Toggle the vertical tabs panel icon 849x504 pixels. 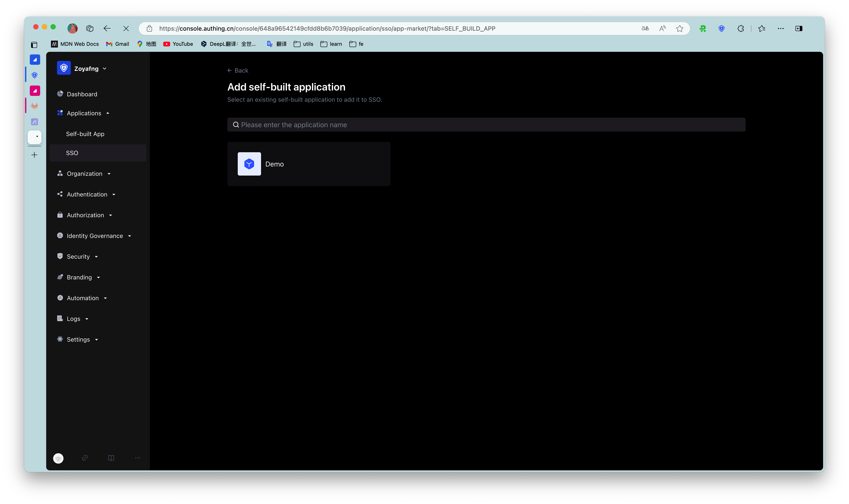pos(34,45)
